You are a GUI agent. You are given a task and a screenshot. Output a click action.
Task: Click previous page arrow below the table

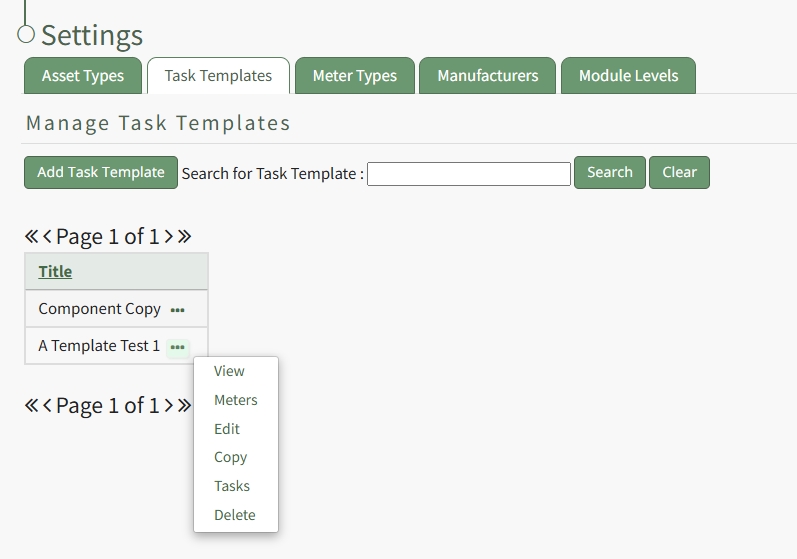click(x=47, y=405)
